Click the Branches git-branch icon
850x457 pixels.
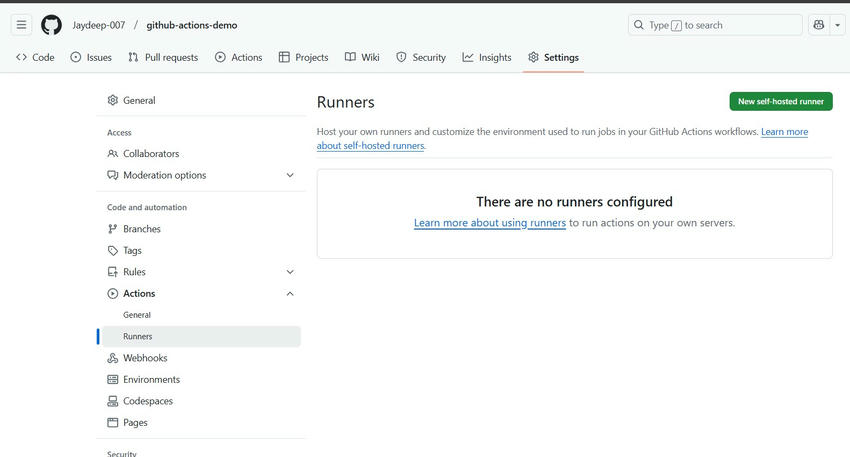click(x=112, y=229)
